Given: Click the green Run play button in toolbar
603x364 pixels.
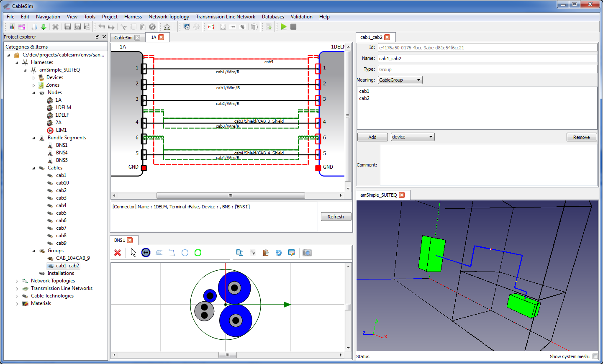Looking at the screenshot, I should (284, 27).
